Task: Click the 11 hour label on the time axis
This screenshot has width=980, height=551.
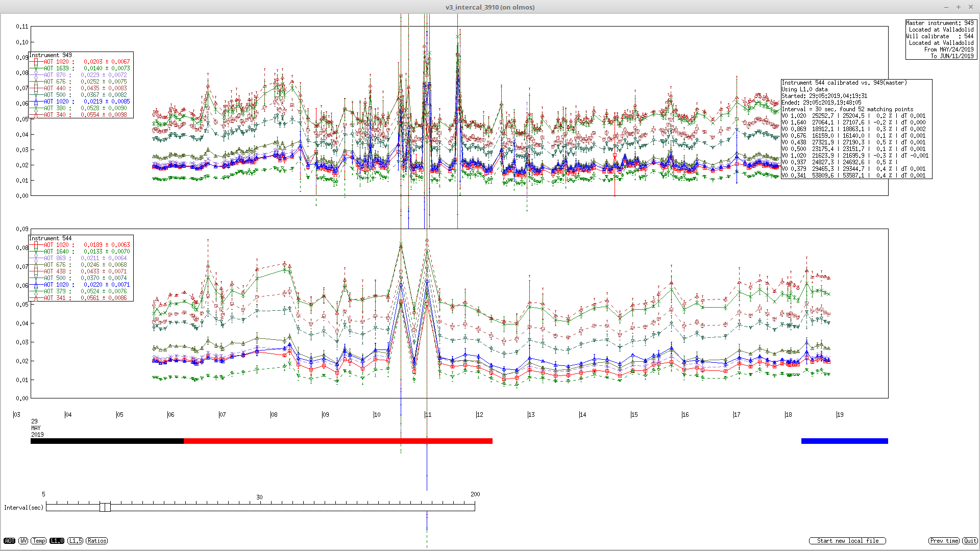Action: pyautogui.click(x=428, y=415)
